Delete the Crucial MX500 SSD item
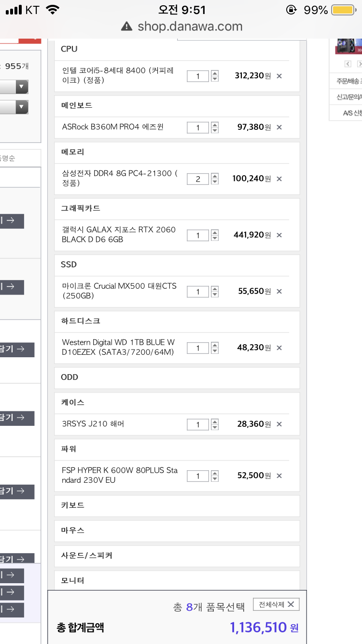The image size is (362, 644). pyautogui.click(x=279, y=292)
